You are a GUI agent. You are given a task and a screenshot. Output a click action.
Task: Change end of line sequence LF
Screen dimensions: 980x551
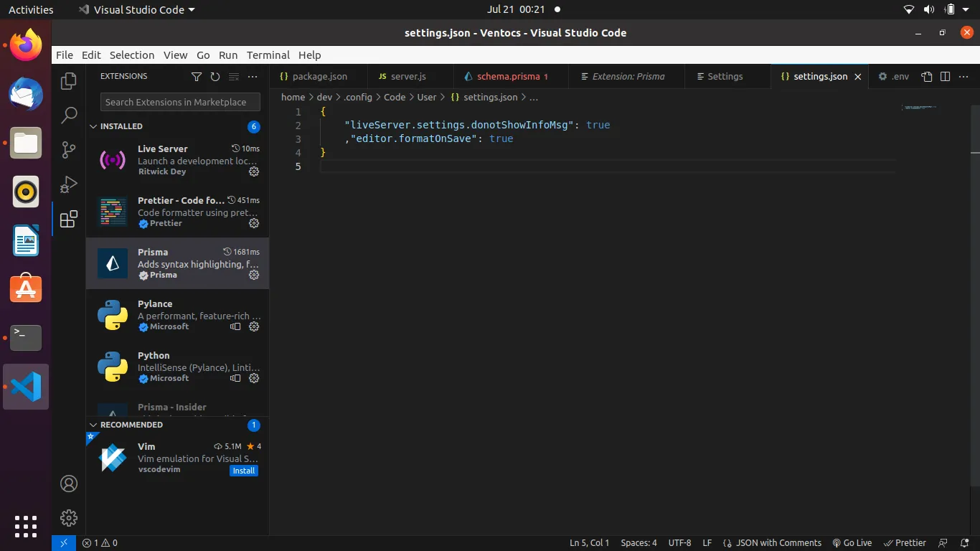pyautogui.click(x=707, y=543)
